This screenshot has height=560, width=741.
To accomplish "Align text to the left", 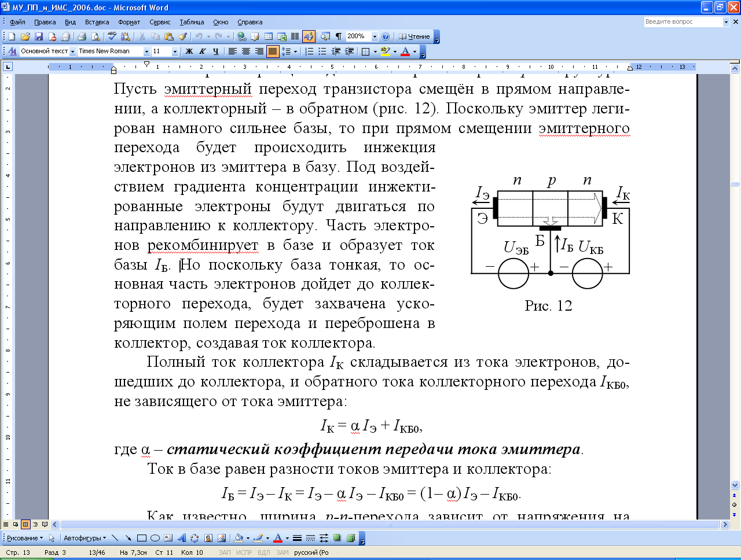I will pos(232,51).
